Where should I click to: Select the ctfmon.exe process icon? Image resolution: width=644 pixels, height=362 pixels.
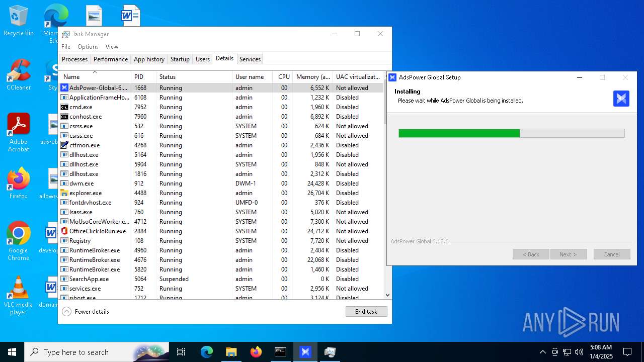pyautogui.click(x=64, y=145)
